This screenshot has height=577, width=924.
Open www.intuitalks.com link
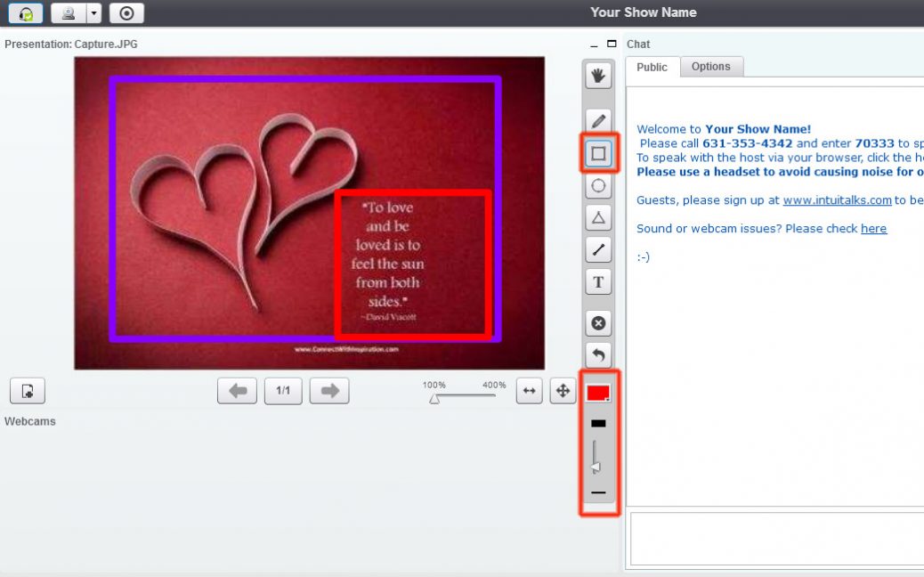[x=837, y=200]
